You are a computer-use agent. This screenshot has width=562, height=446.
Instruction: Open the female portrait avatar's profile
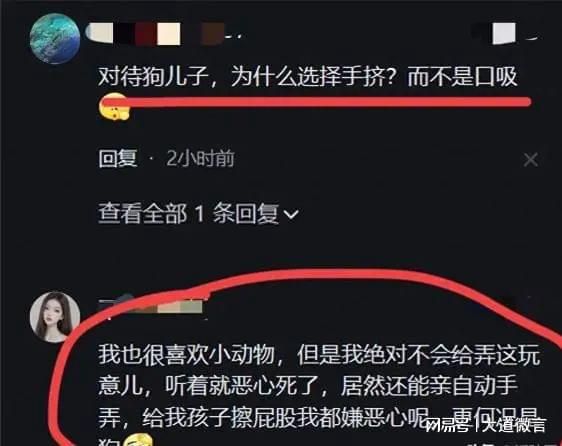[55, 317]
